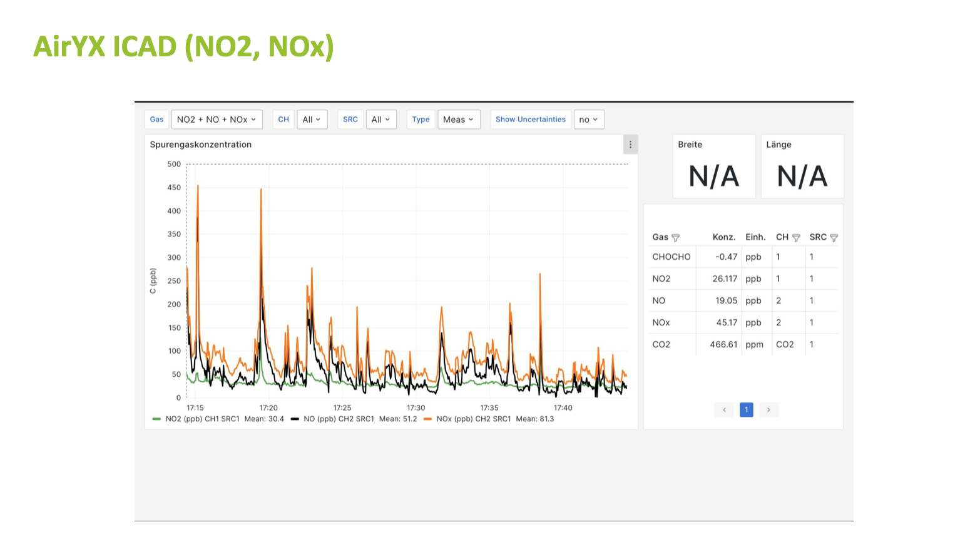Image resolution: width=980 pixels, height=542 pixels.
Task: Click page 1 pagination button
Action: 746,410
